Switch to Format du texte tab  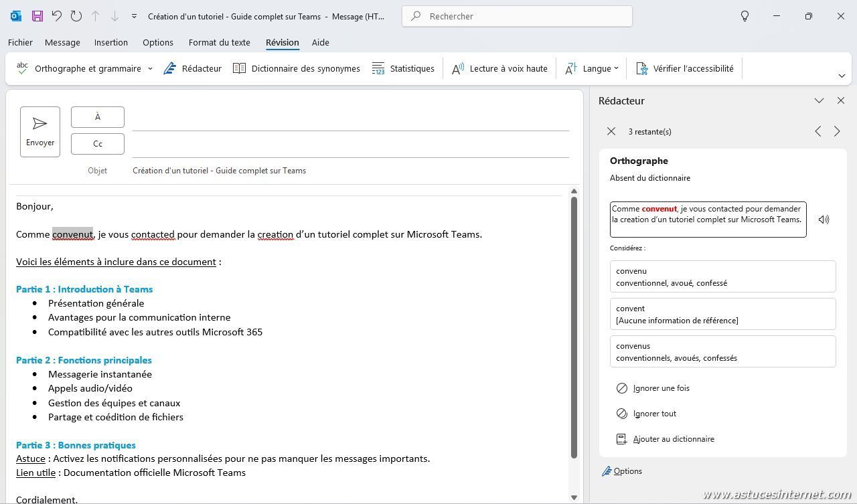tap(220, 42)
